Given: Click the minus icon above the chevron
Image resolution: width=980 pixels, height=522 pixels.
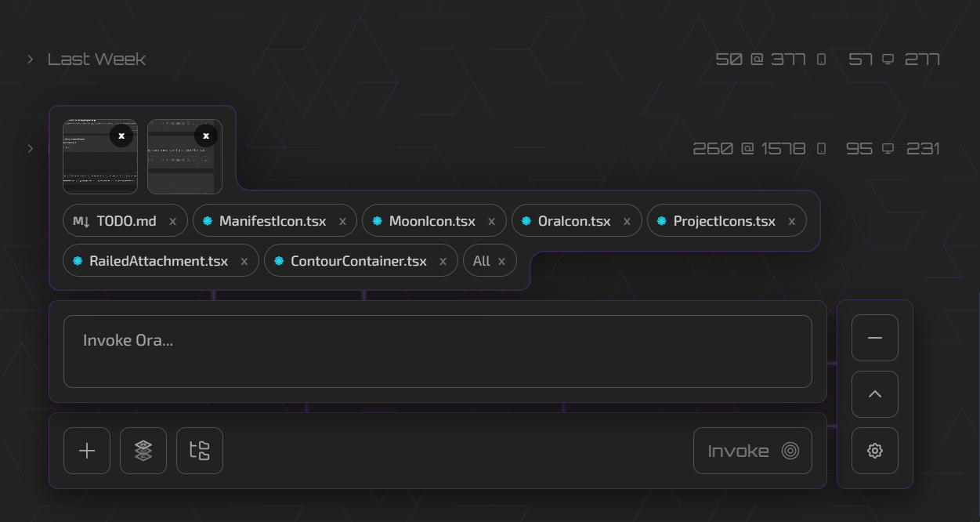Looking at the screenshot, I should [x=874, y=337].
